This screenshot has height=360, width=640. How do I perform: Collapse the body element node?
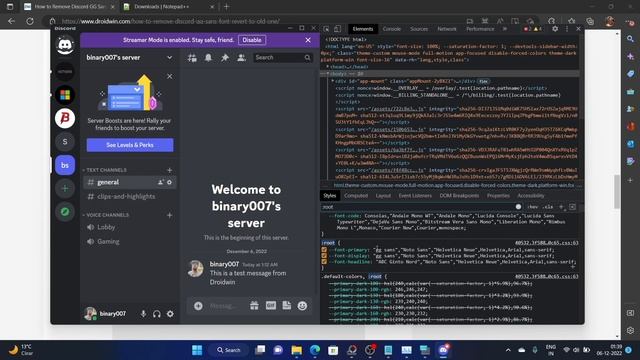pyautogui.click(x=327, y=74)
